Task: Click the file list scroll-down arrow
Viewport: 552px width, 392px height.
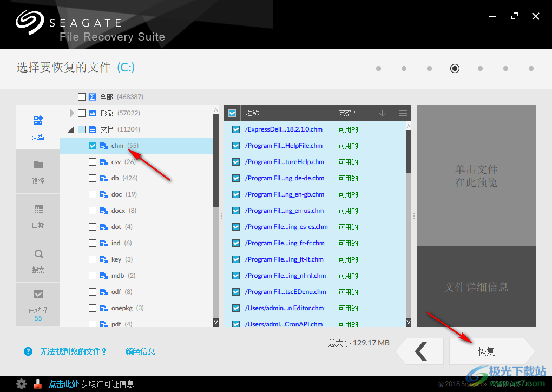Action: [x=409, y=322]
